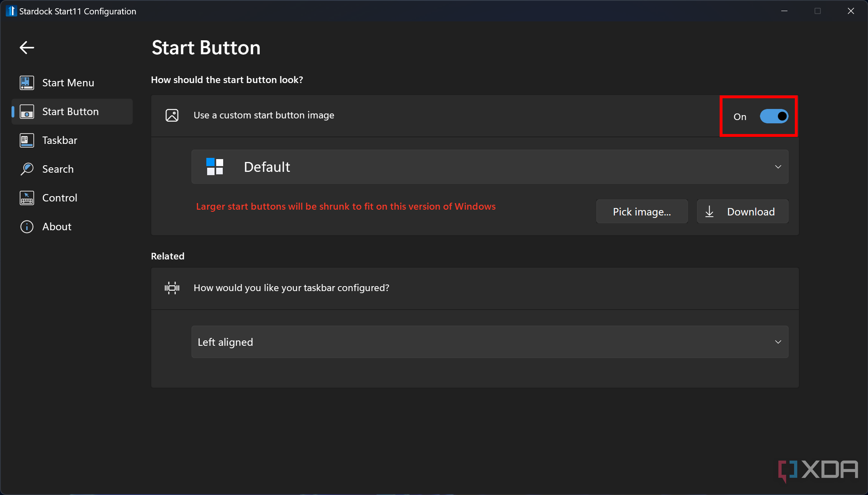Open the About page
Image resolution: width=868 pixels, height=495 pixels.
coord(72,227)
